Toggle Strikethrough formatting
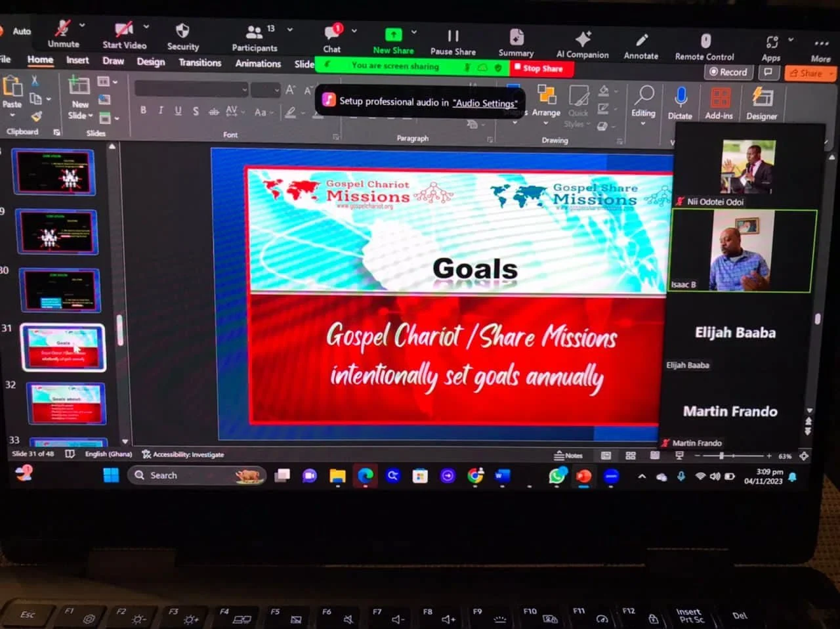The image size is (840, 629). 213,112
